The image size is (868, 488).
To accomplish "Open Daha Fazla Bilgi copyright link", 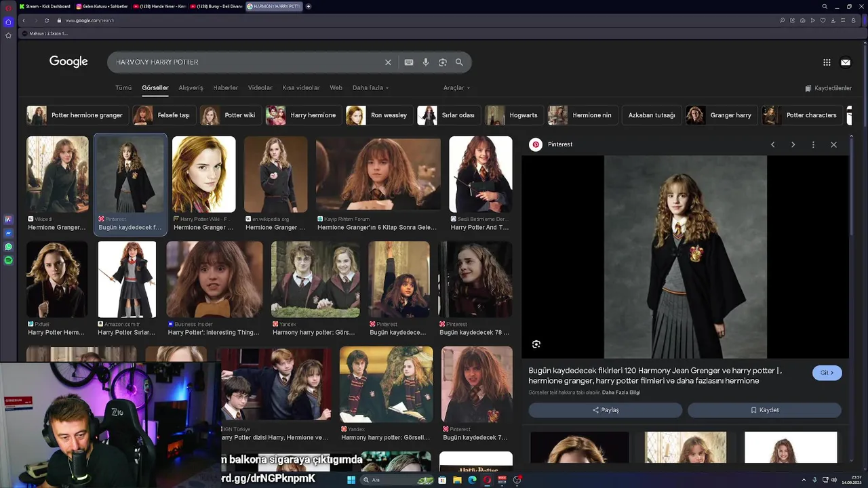I will coord(621,392).
